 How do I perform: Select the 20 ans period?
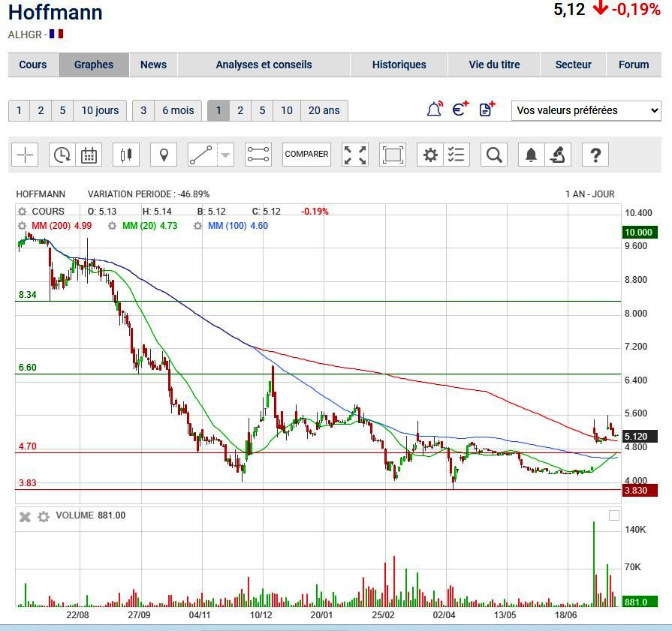[324, 110]
